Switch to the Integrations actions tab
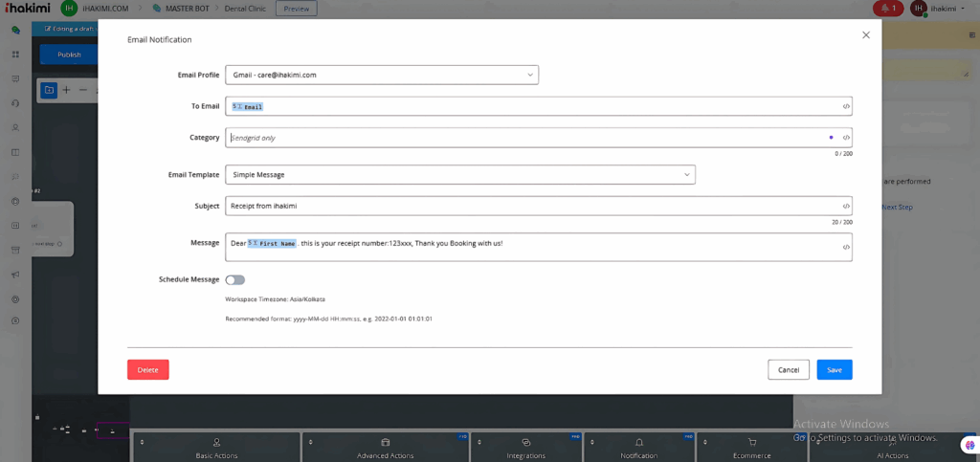The image size is (980, 462). [x=526, y=448]
